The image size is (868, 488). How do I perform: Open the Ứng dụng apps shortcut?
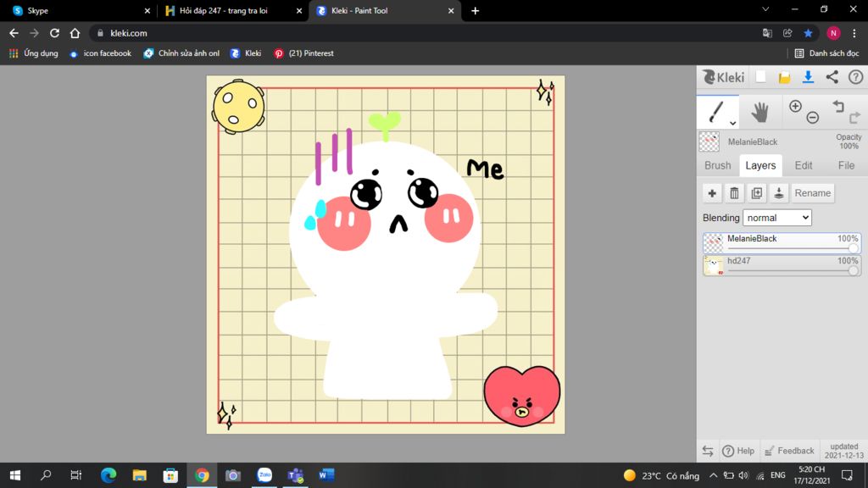pos(34,53)
